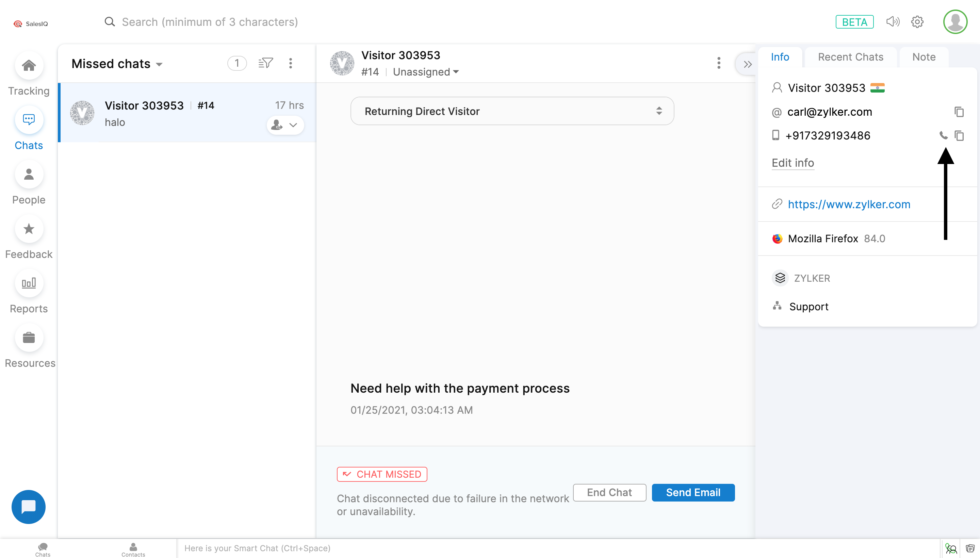Click the search input field

pos(210,22)
